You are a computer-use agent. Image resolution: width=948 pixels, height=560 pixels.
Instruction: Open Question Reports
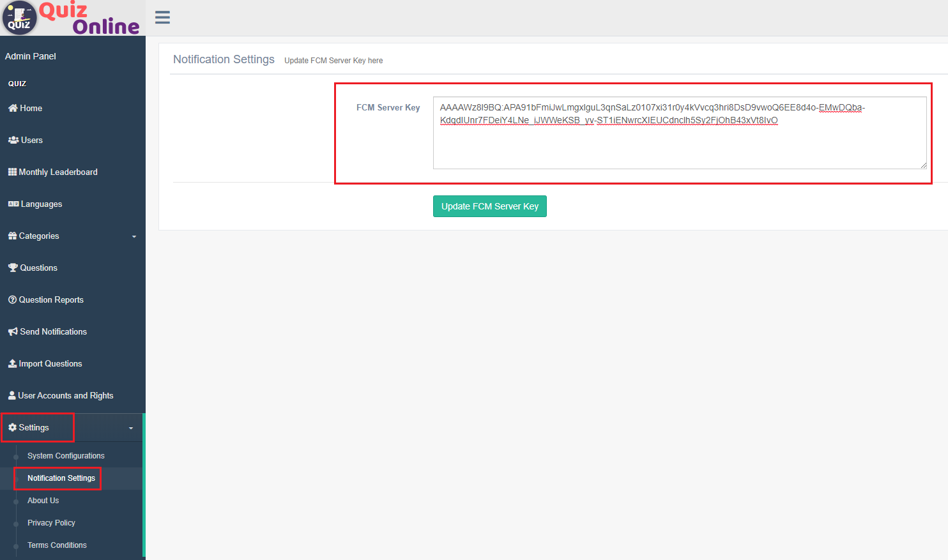pos(73,299)
